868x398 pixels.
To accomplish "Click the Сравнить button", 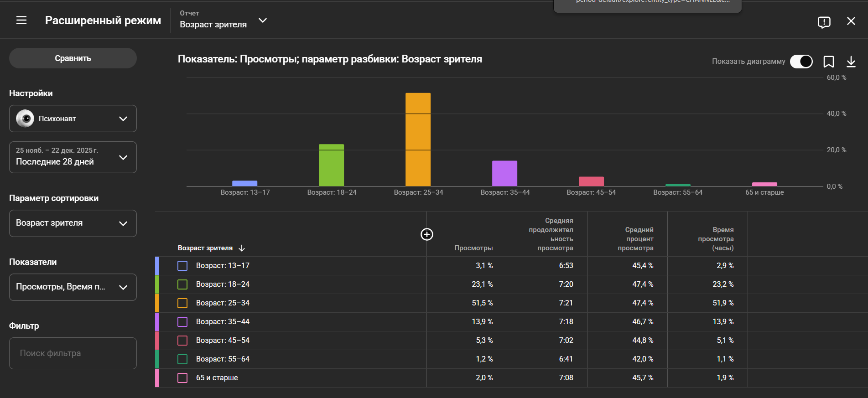I will point(73,58).
